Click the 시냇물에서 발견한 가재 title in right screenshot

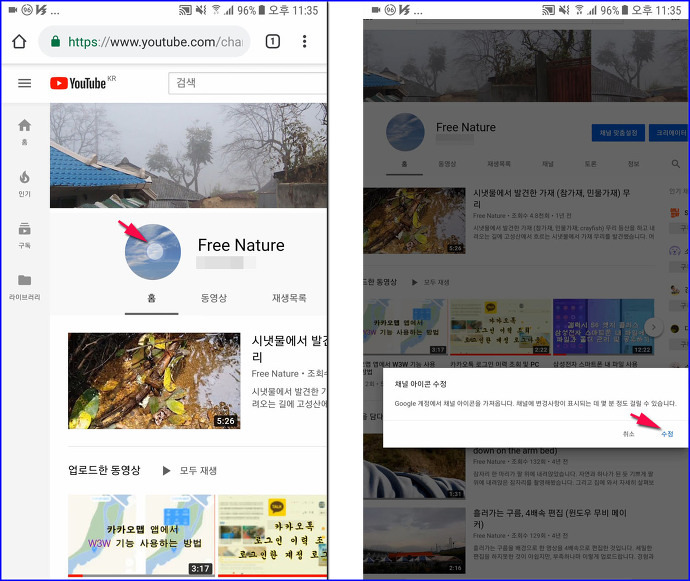(x=551, y=198)
